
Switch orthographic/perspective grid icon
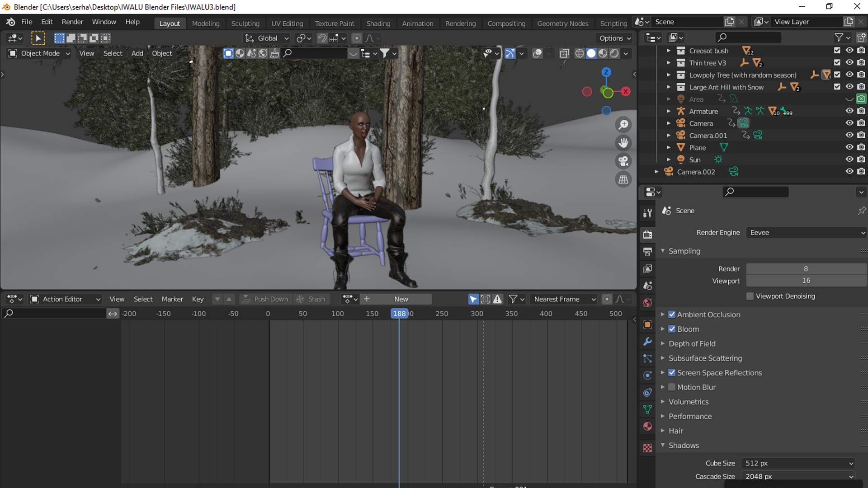[623, 179]
